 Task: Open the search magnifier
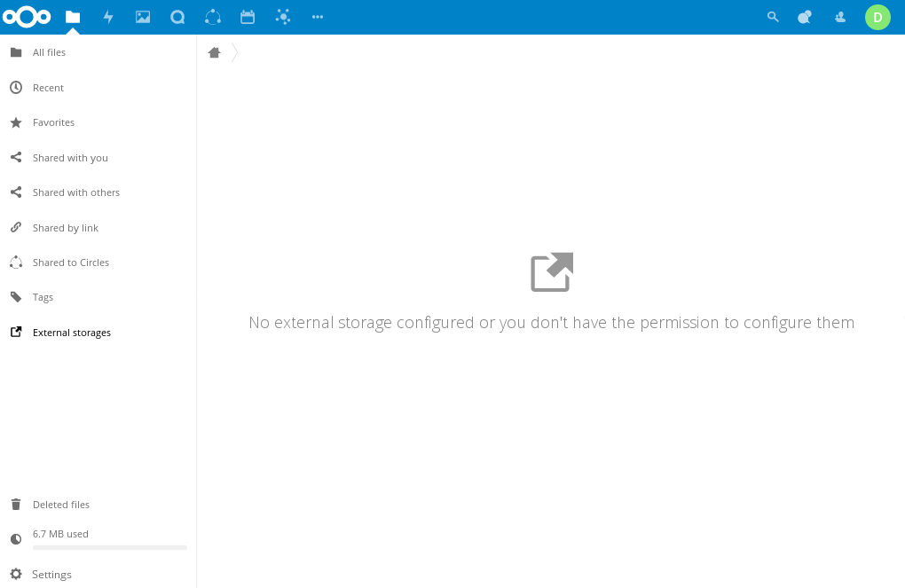pyautogui.click(x=772, y=17)
